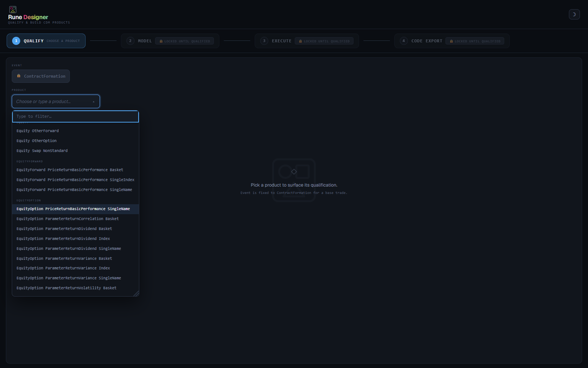Click the step 1 number badge
Image resolution: width=588 pixels, height=368 pixels.
16,41
